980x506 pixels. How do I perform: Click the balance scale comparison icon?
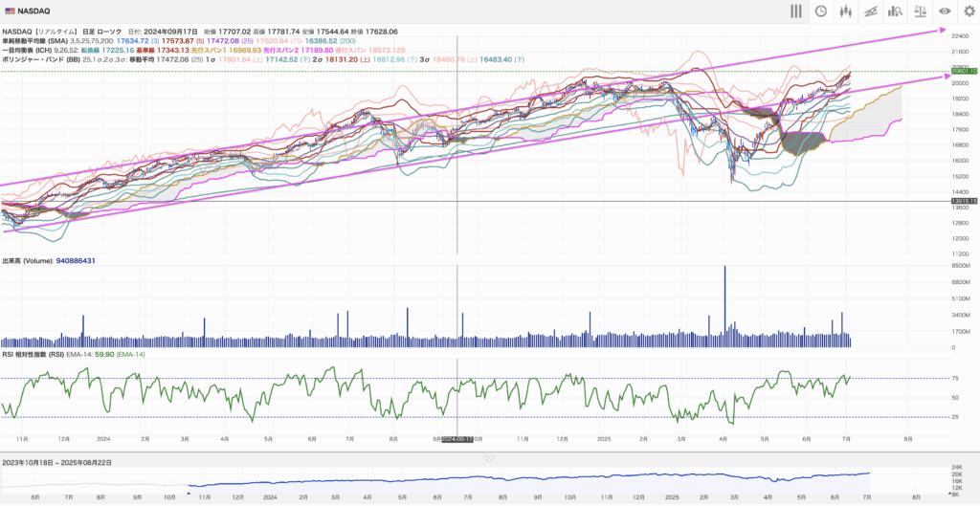(x=920, y=11)
